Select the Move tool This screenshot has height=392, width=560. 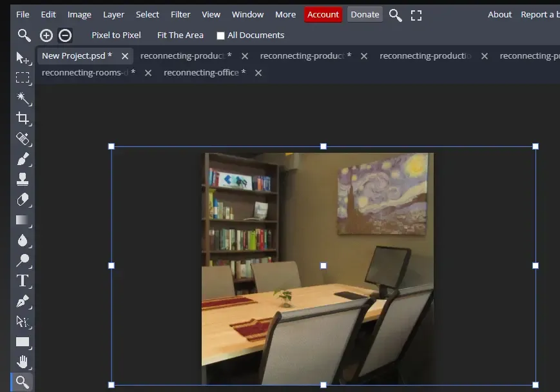click(x=23, y=58)
